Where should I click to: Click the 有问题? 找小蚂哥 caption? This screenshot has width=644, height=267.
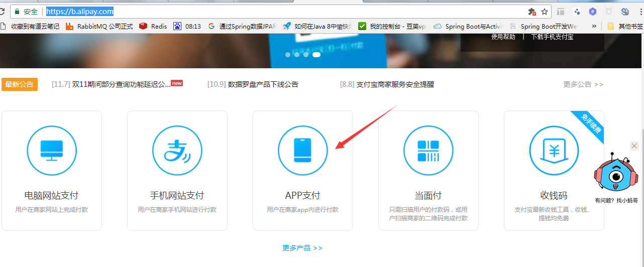tap(616, 200)
